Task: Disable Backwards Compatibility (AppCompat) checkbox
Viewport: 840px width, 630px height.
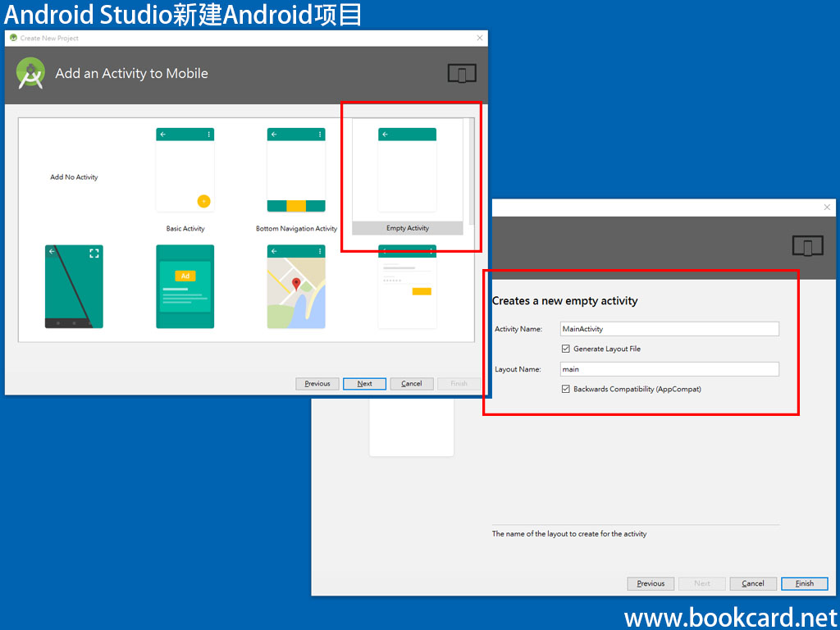Action: click(565, 389)
